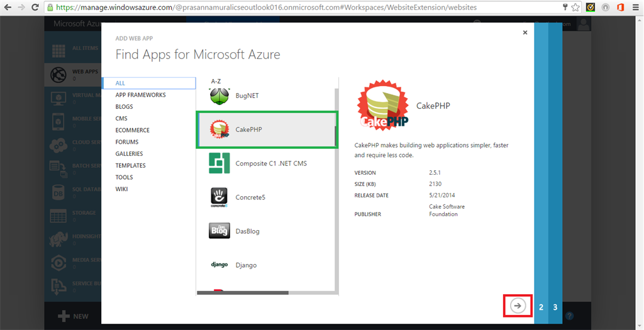
Task: Choose DasBlog from the app list
Action: pos(247,231)
